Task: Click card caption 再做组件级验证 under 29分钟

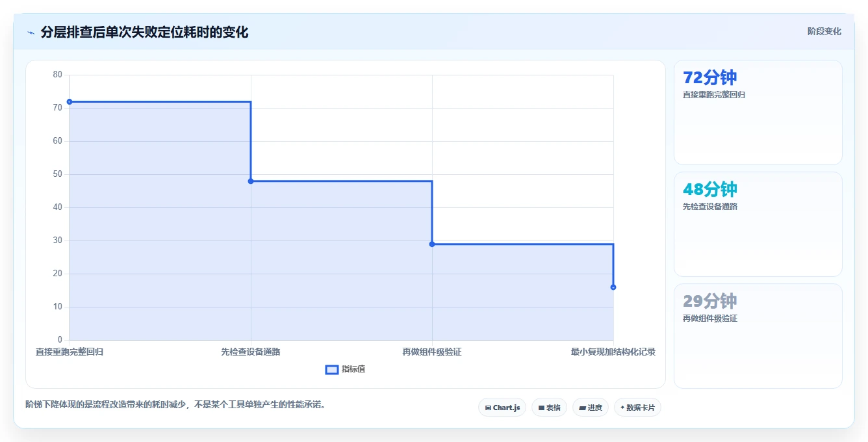Action: click(x=710, y=318)
